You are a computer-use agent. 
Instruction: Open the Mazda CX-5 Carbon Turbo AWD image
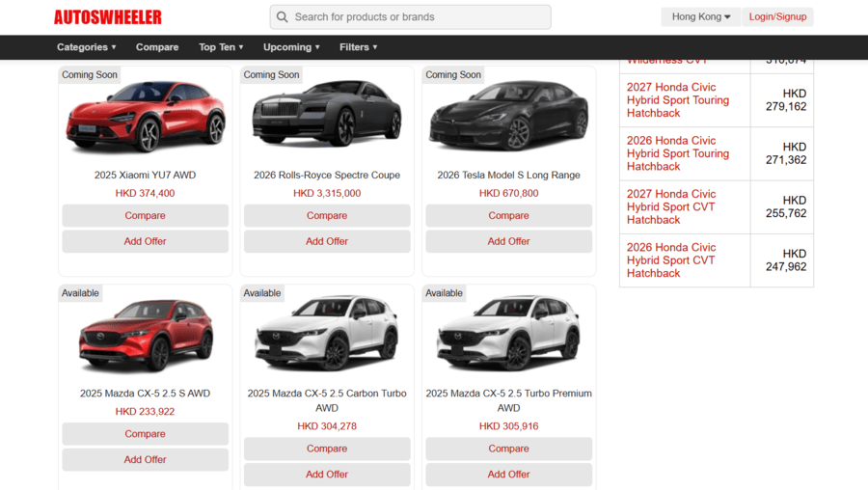click(x=327, y=334)
